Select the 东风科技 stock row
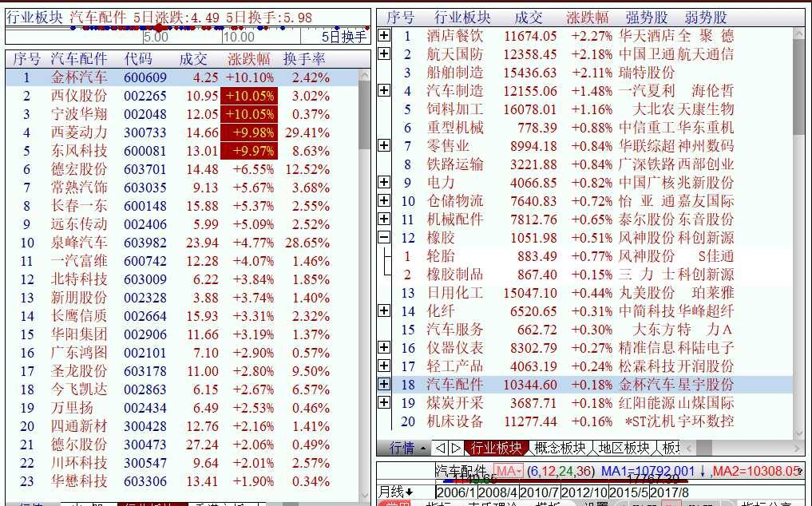The height and width of the screenshot is (506, 812). [182, 151]
